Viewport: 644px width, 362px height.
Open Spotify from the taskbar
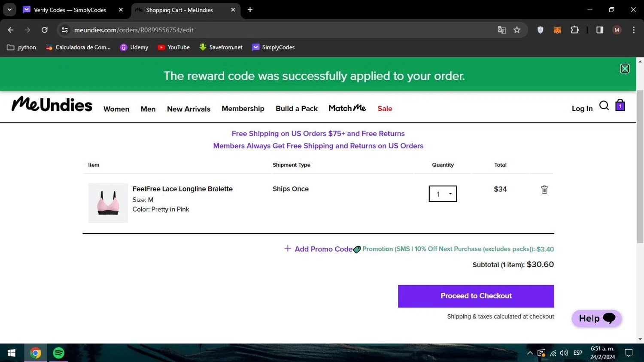(x=58, y=353)
